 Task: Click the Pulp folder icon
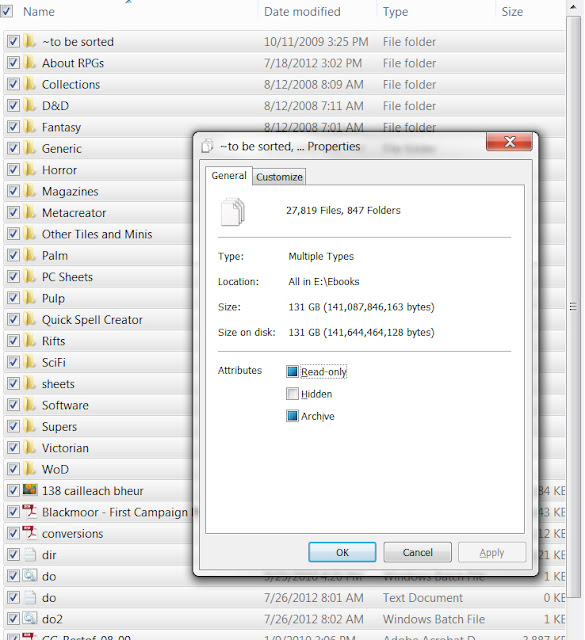29,298
